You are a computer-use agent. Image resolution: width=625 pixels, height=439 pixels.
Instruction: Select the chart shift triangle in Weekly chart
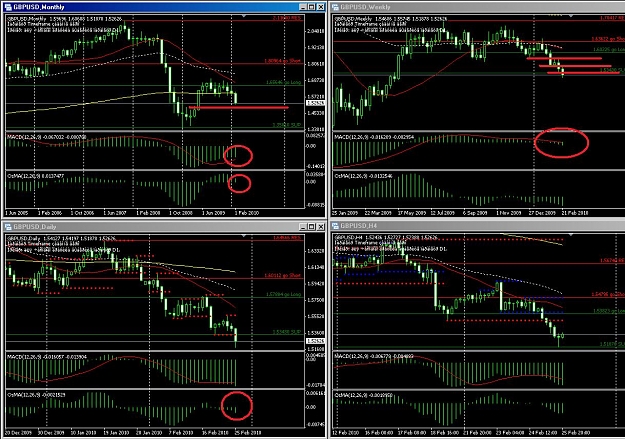click(571, 16)
